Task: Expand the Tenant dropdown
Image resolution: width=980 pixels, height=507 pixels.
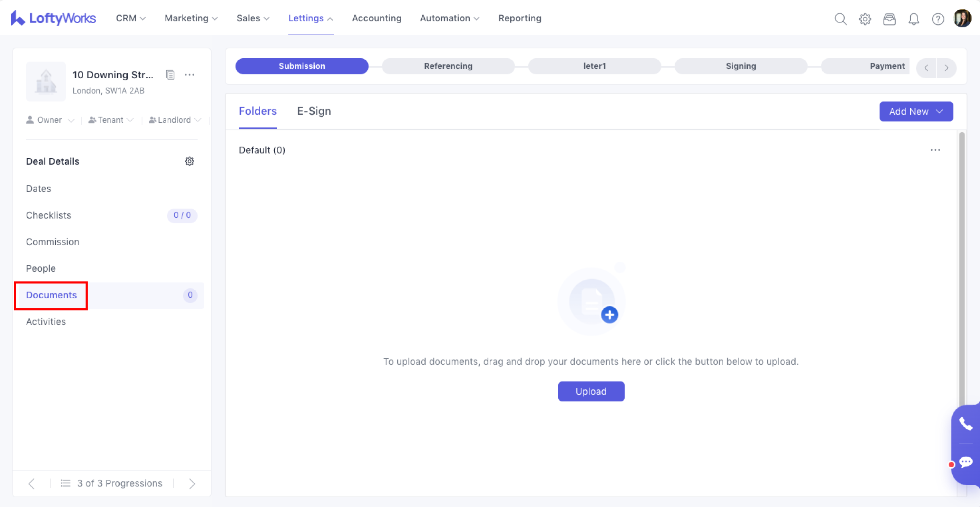Action: tap(111, 120)
